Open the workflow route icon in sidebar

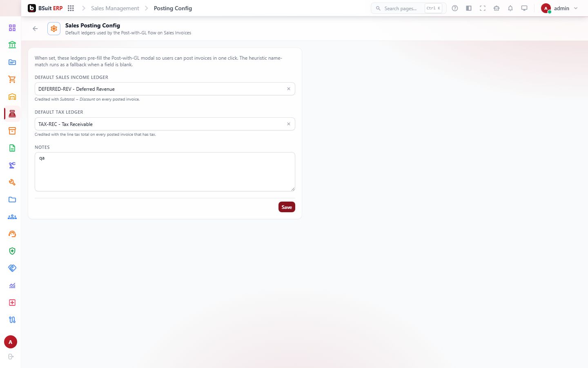point(12,320)
